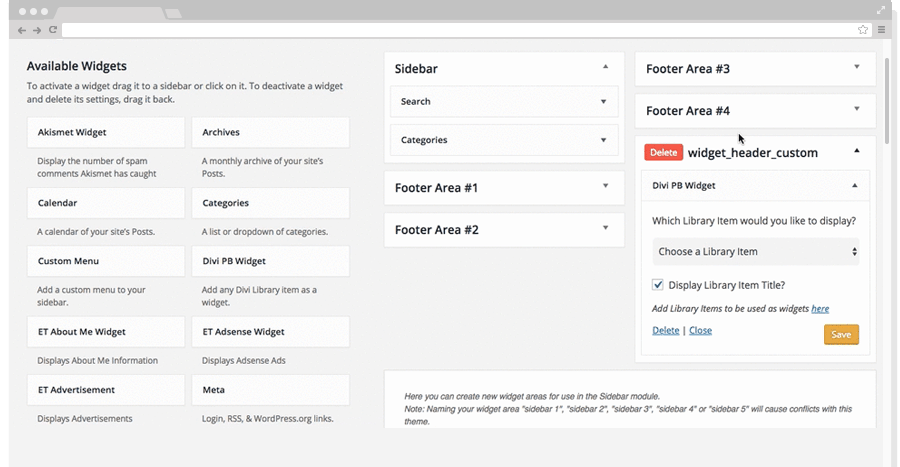Viewport: 900px width, 467px height.
Task: Expand Footer Area #4
Action: (x=856, y=109)
